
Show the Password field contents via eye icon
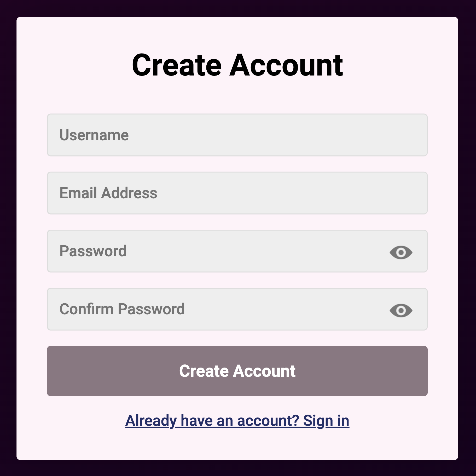click(401, 252)
